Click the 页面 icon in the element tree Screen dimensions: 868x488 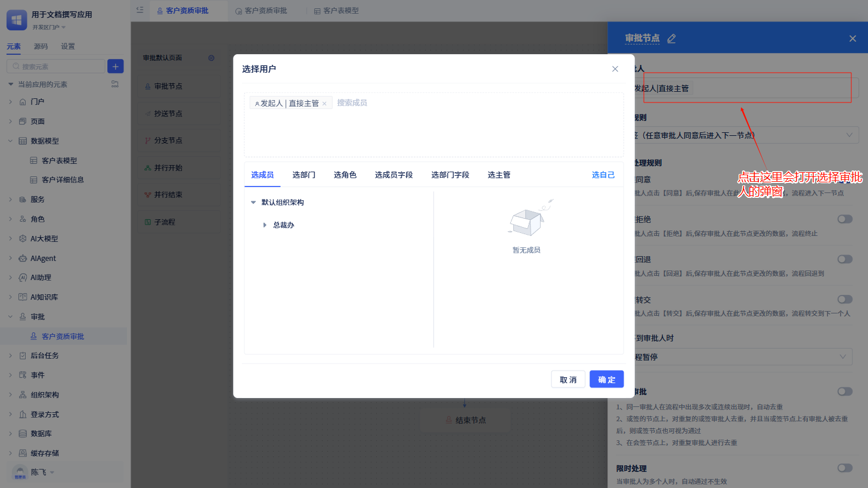(23, 121)
